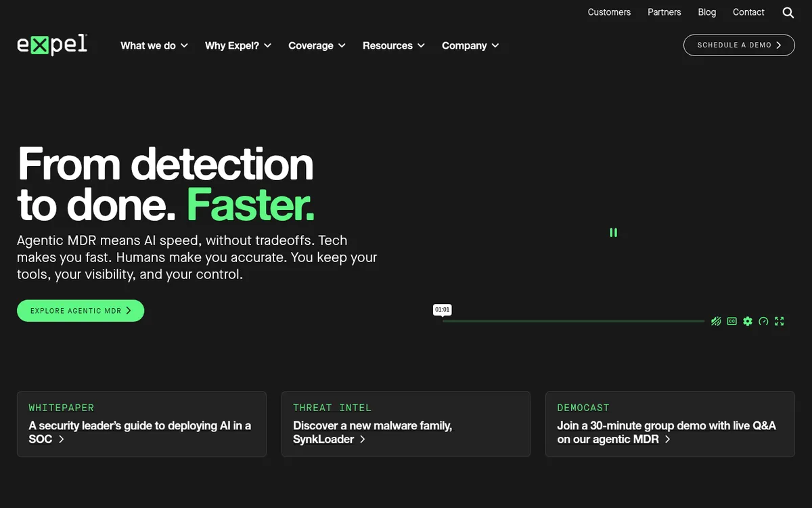Expand the Company menu
Screen dimensions: 812x508
click(470, 45)
